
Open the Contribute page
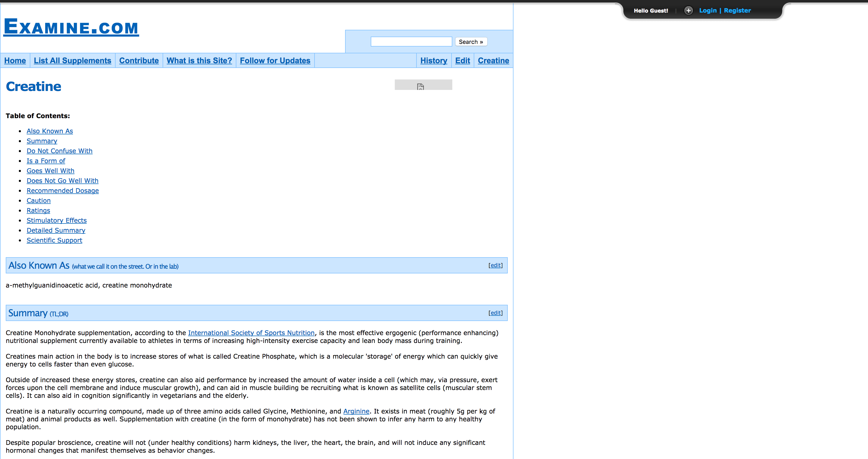pos(139,61)
